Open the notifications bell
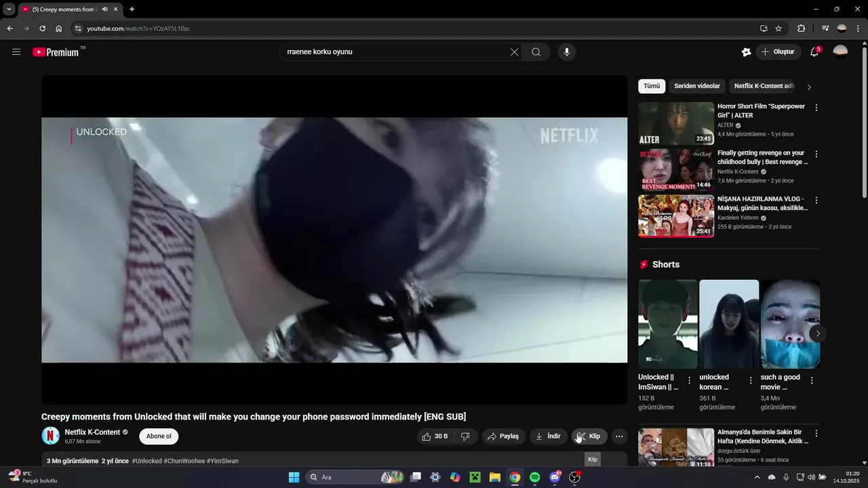 [x=814, y=52]
